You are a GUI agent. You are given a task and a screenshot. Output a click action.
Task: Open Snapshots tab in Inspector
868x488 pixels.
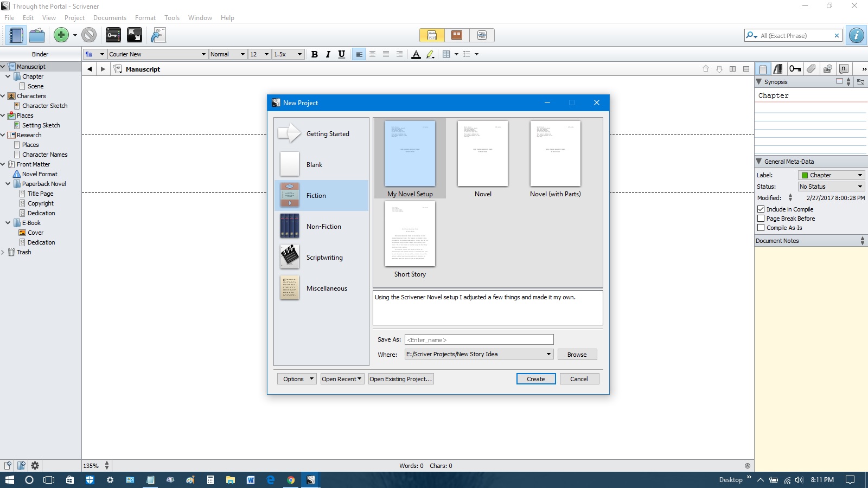click(827, 69)
